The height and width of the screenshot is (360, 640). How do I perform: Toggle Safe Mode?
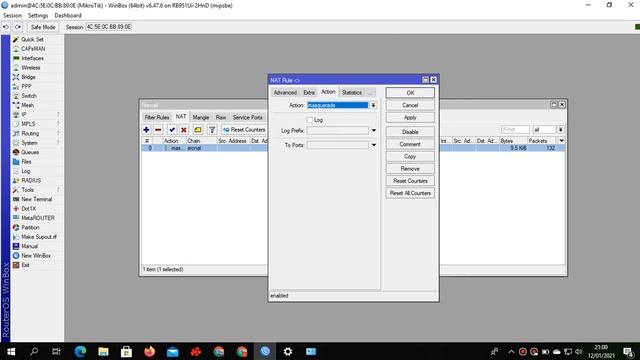coord(43,27)
